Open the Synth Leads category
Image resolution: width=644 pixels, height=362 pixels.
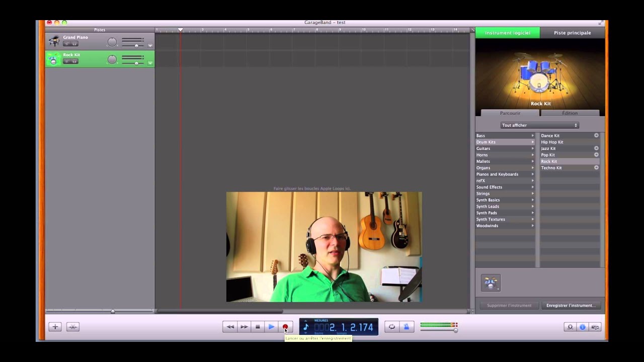click(505, 207)
